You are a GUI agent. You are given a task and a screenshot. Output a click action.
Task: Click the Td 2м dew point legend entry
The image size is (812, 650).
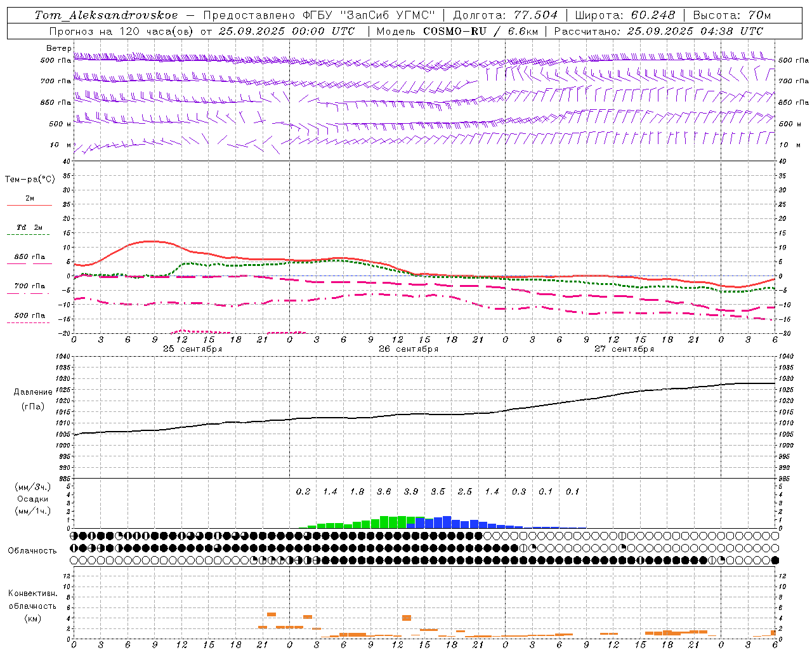[x=30, y=227]
